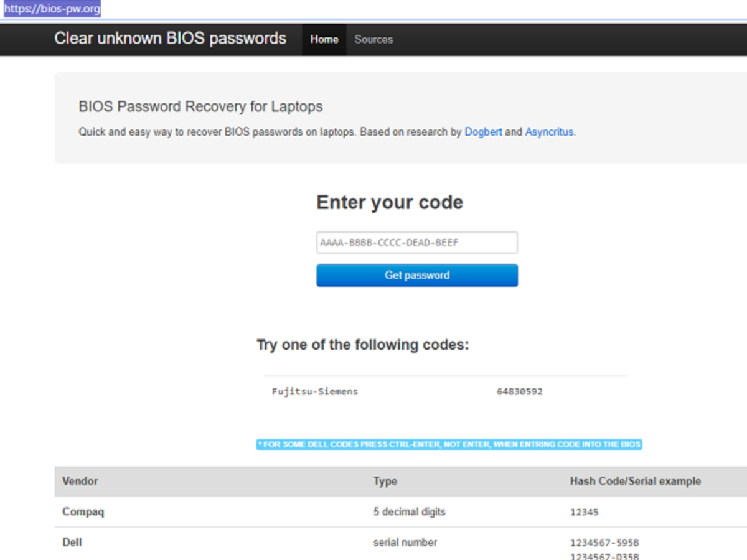
Task: Click the Dell serial number type cell
Action: [405, 543]
